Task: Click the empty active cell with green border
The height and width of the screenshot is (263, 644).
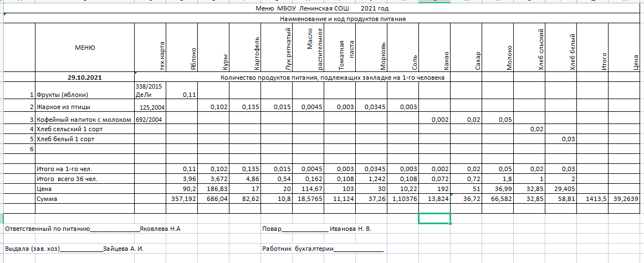Action: (x=435, y=218)
